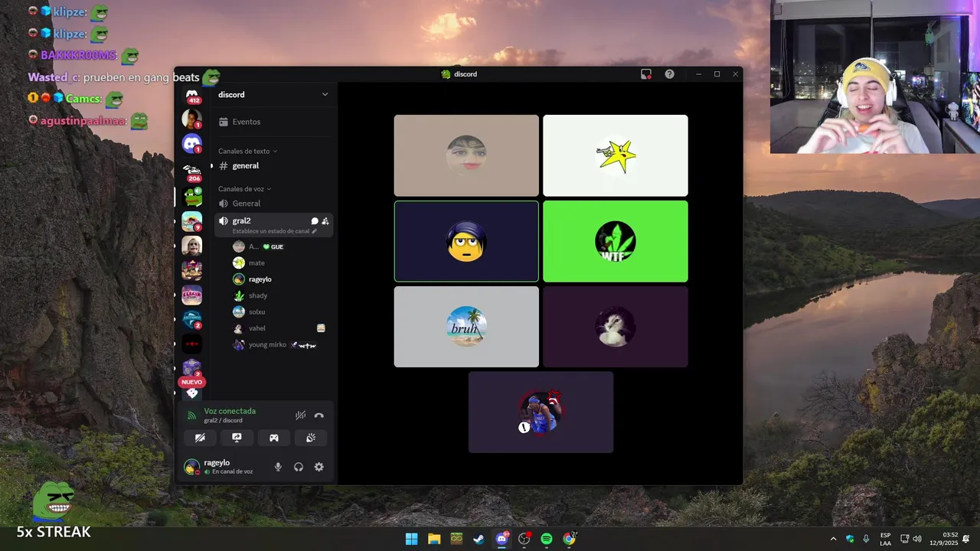Open Spotify from the taskbar
This screenshot has height=551, width=980.
tap(547, 539)
